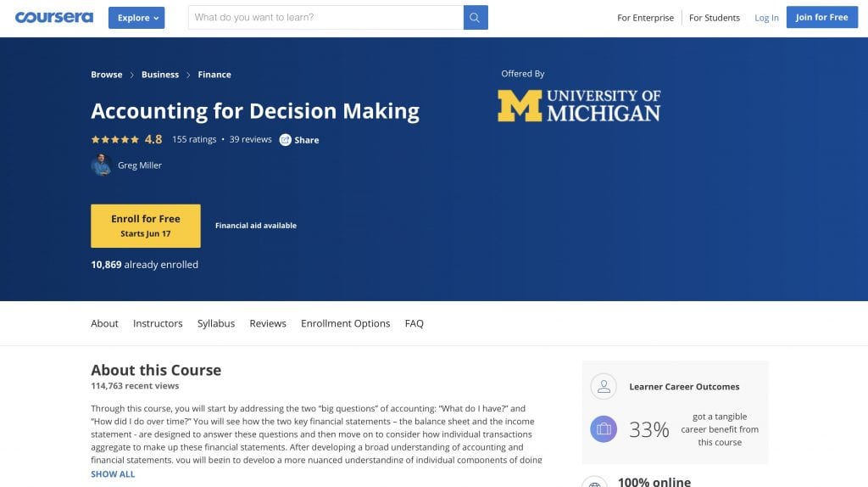Click the 33% statistic text

(x=648, y=429)
